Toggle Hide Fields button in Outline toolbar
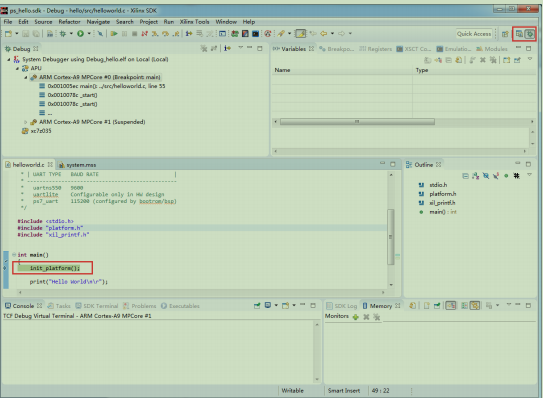This screenshot has height=398, width=543. [486, 176]
